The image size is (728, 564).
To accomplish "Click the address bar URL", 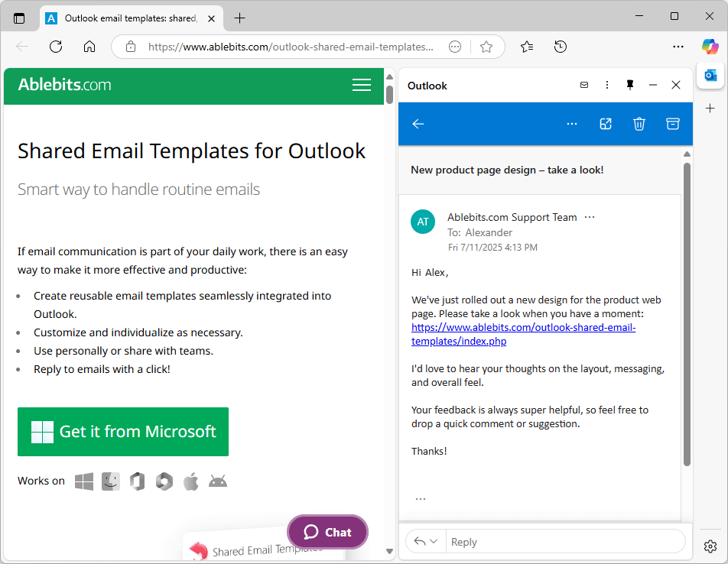I will point(291,47).
